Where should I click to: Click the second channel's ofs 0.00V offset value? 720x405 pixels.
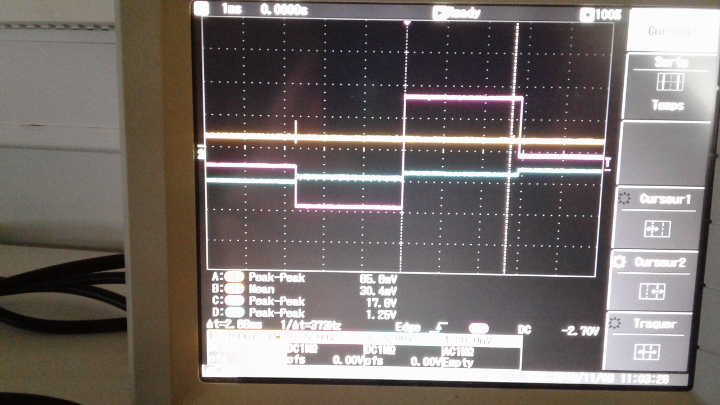coord(325,360)
